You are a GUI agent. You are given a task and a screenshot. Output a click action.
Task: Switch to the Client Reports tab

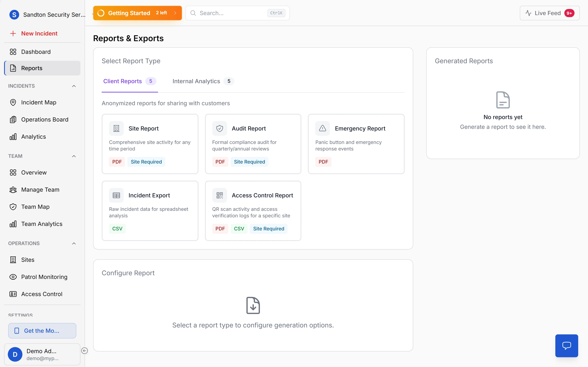(122, 81)
